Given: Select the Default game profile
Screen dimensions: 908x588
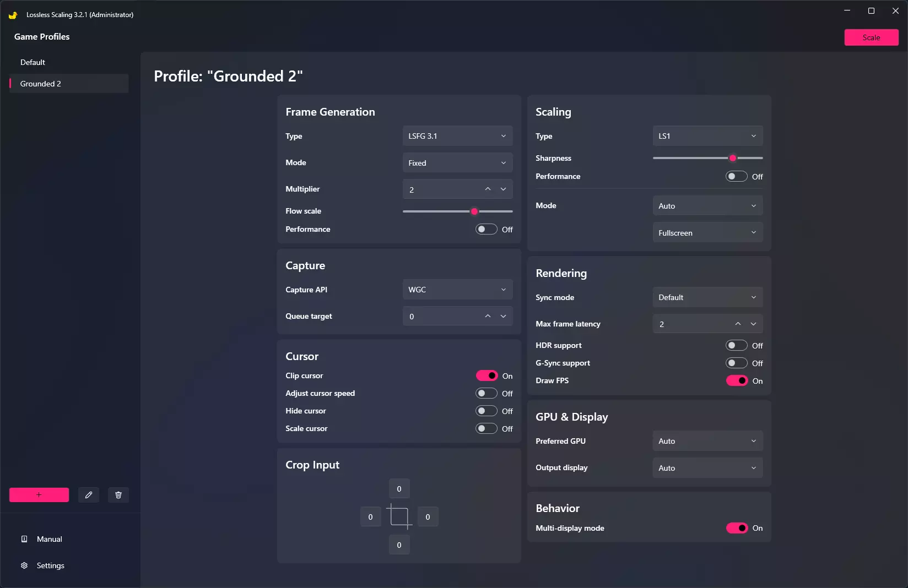Looking at the screenshot, I should point(69,62).
